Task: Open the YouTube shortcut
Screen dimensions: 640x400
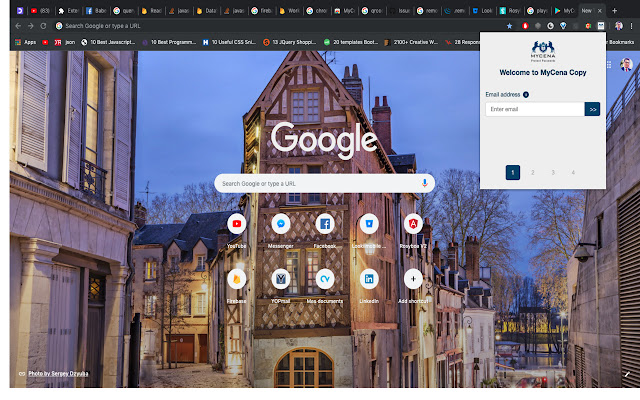Action: click(237, 224)
